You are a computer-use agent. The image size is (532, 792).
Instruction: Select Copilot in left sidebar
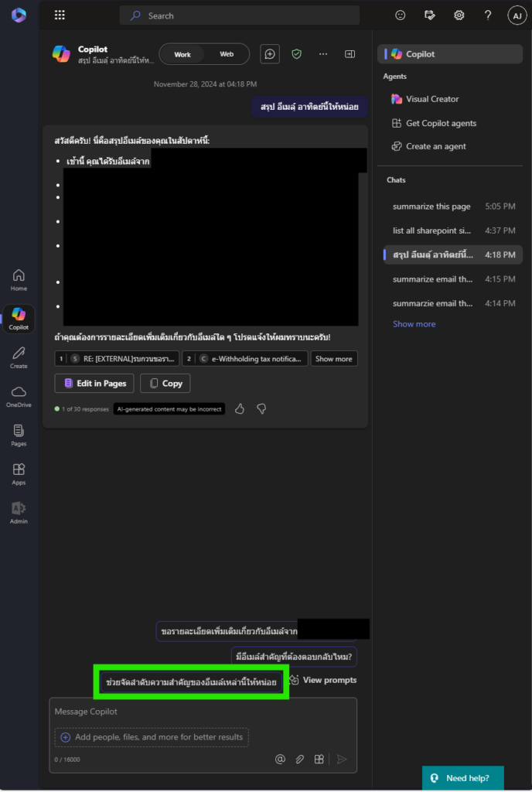click(x=19, y=319)
